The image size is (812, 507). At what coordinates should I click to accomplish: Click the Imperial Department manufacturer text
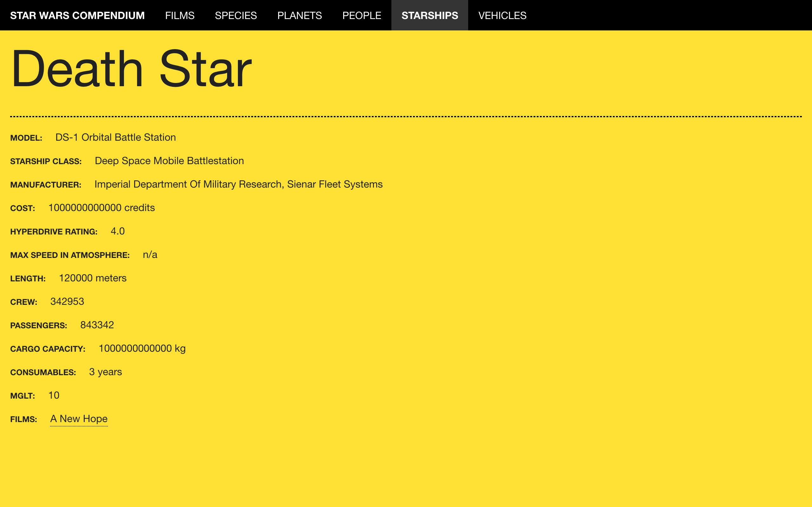pyautogui.click(x=238, y=184)
